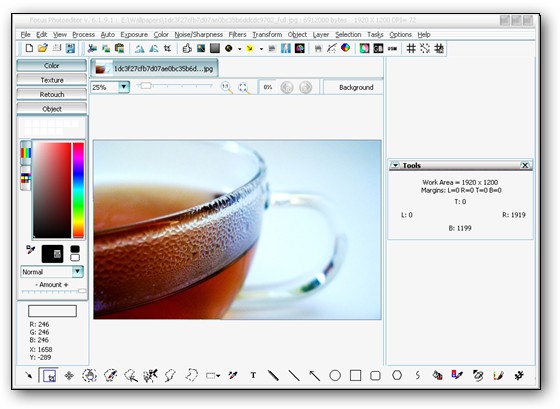The image size is (560, 409).
Task: Click the New document icon
Action: pos(29,48)
